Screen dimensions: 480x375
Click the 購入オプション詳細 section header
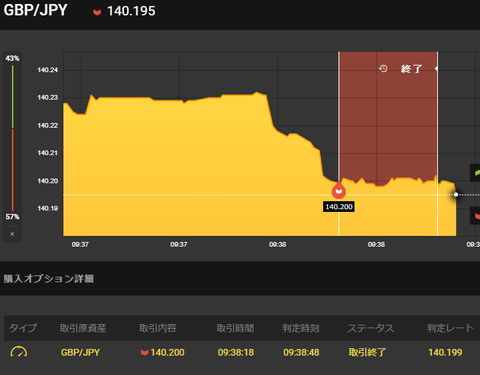pos(49,279)
